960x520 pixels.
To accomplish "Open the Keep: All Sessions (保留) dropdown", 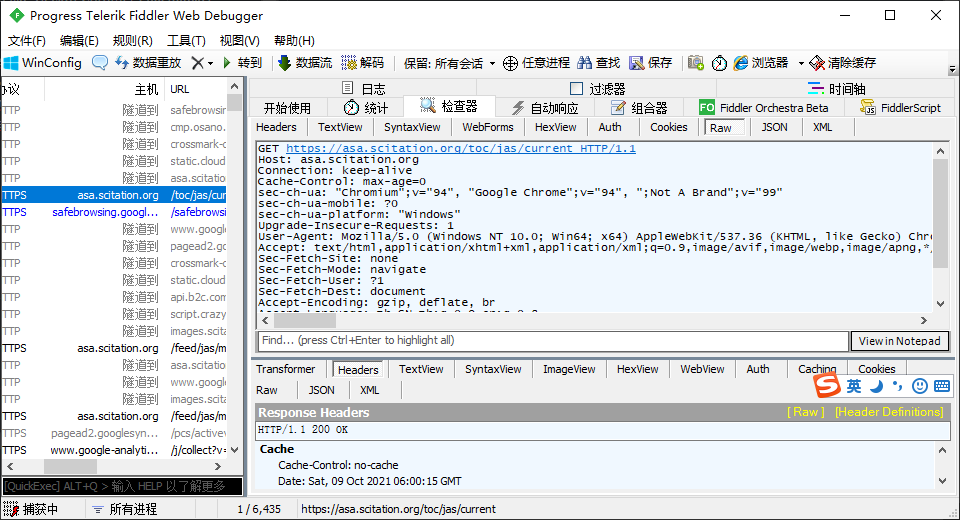I will click(x=450, y=63).
